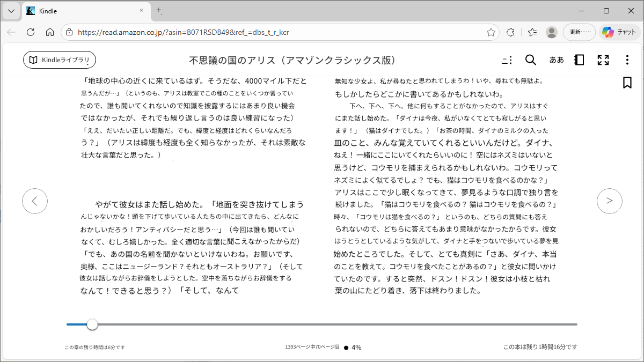Return to Kindleライブラリ

point(60,60)
